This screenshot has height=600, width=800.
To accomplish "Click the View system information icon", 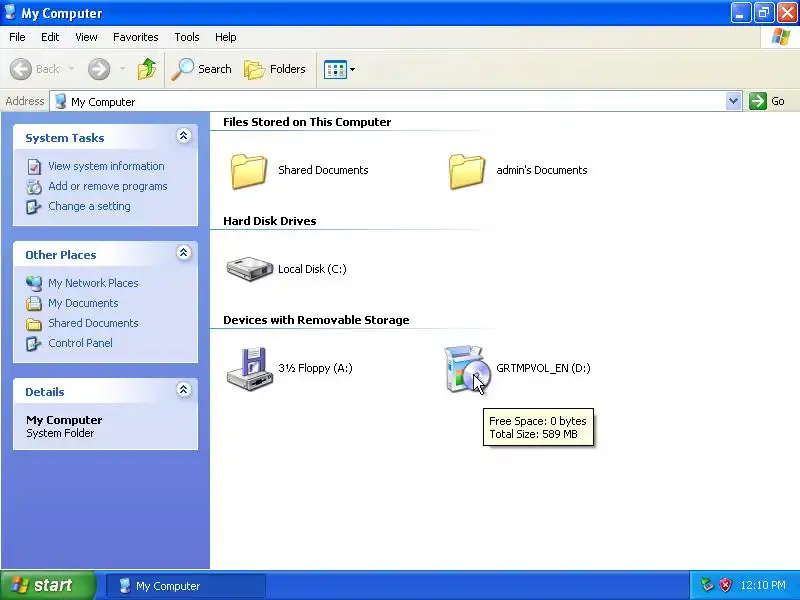I will tap(34, 166).
